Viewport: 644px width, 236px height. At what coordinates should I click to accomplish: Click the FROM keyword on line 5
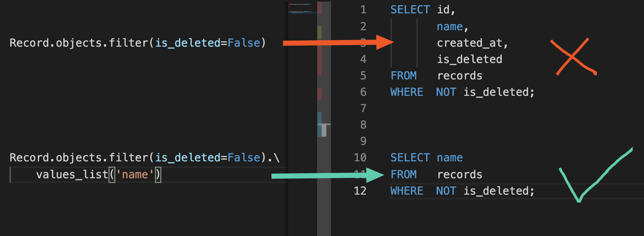point(403,76)
